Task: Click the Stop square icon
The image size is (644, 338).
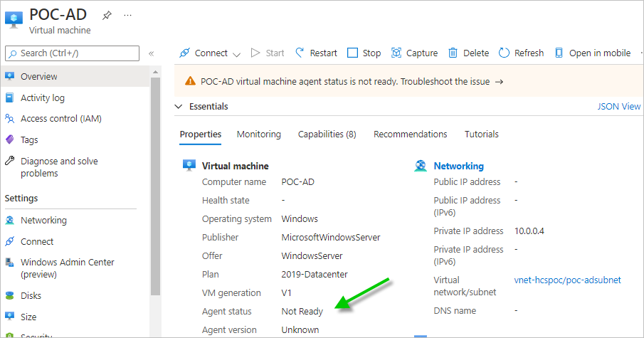Action: click(352, 53)
